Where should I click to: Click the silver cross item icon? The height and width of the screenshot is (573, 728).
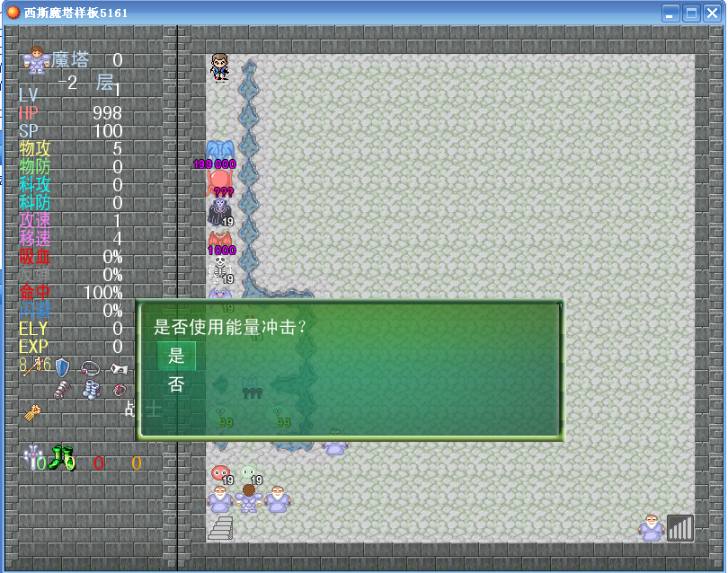click(33, 457)
